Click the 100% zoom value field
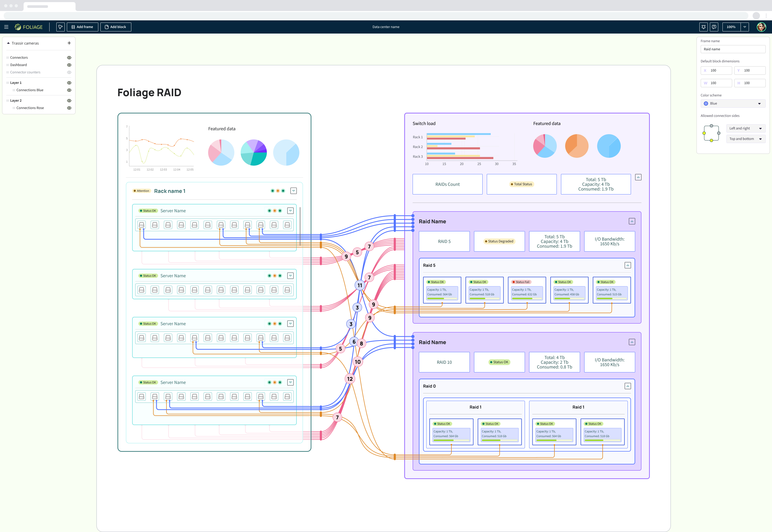The height and width of the screenshot is (532, 772). (731, 27)
